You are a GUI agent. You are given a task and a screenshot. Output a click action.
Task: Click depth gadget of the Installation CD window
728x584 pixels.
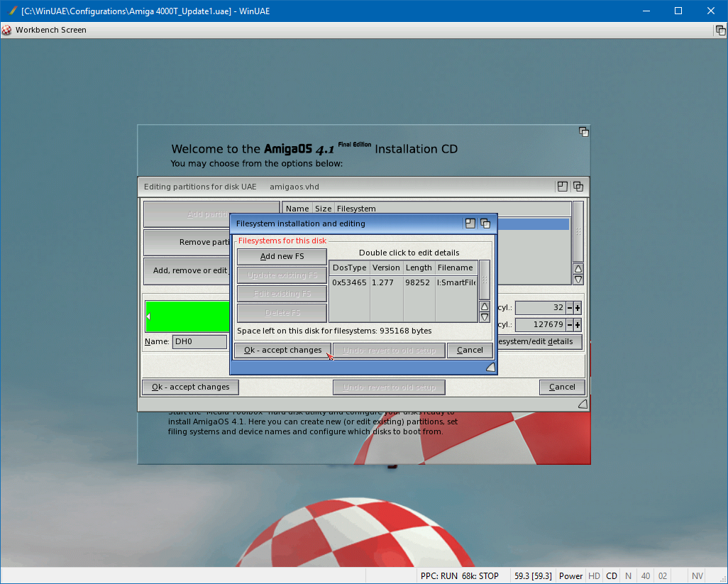pyautogui.click(x=583, y=132)
